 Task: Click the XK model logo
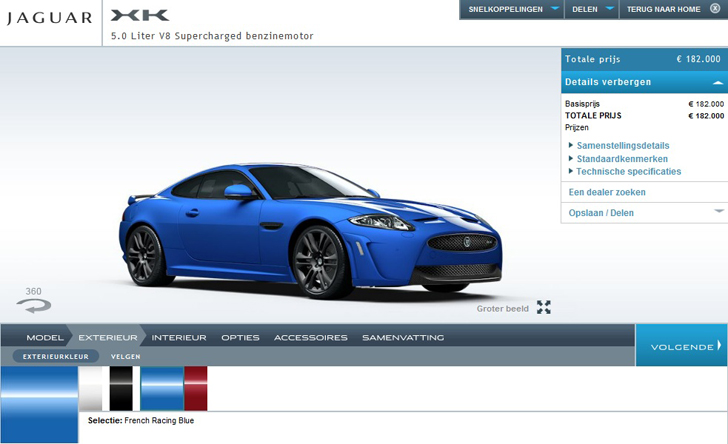click(140, 16)
